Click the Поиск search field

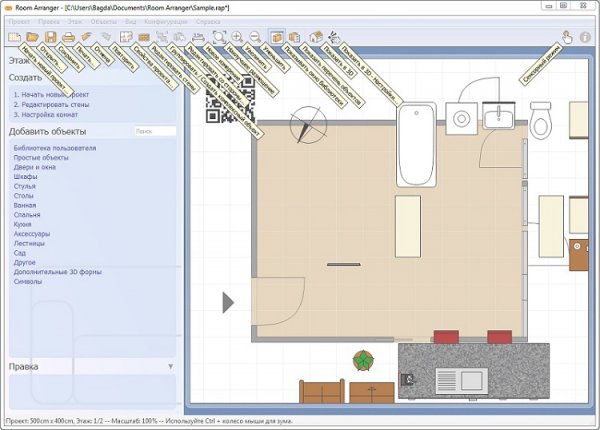(x=155, y=131)
